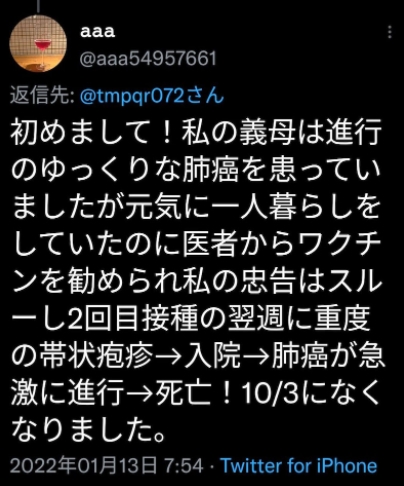
Task: Click the 7:54 time in the timestamp
Action: point(184,466)
